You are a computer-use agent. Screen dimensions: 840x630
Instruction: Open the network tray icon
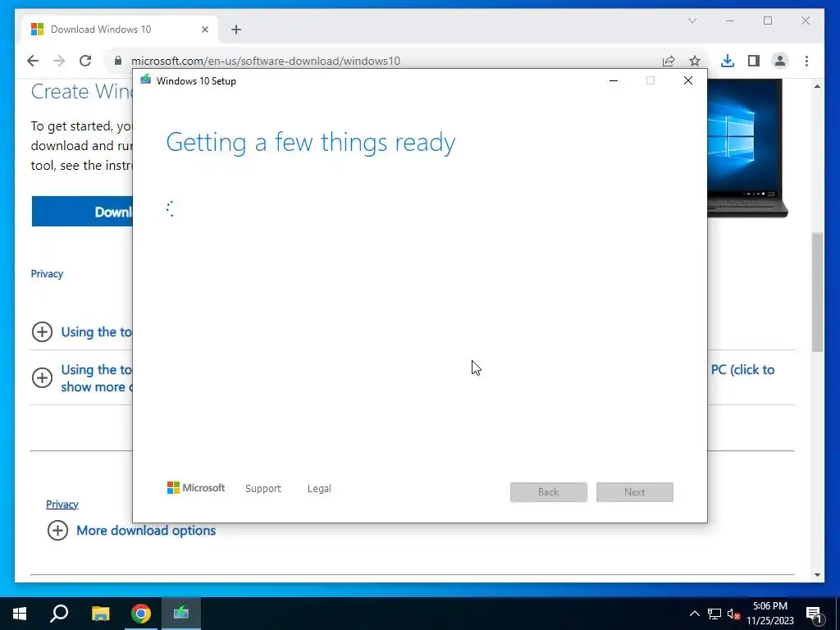[714, 614]
